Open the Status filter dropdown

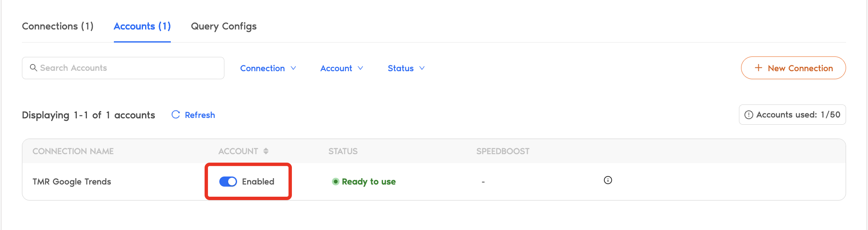(406, 68)
